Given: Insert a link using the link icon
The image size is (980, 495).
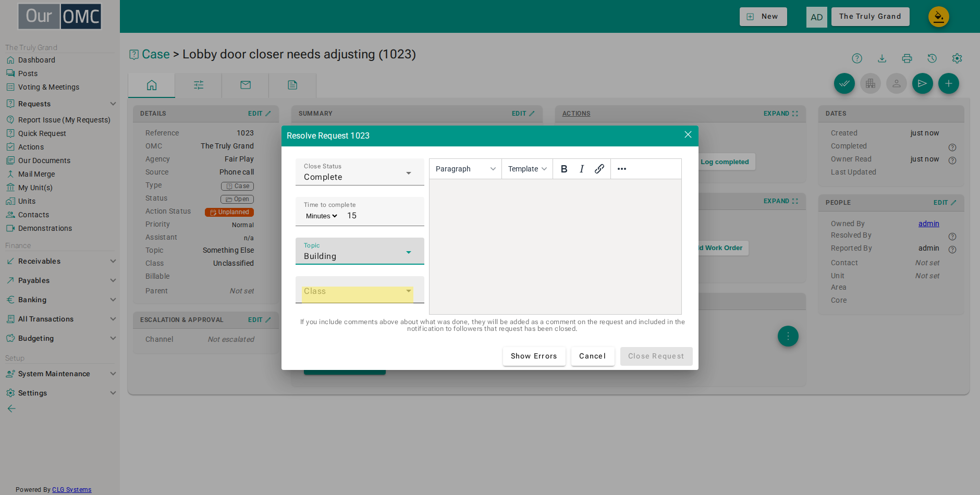Looking at the screenshot, I should coord(599,169).
